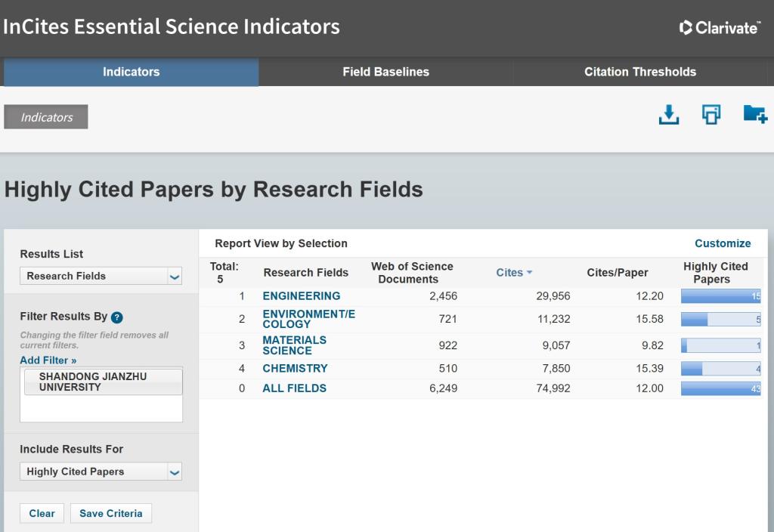Open the Filter Results By help icon
Image resolution: width=774 pixels, height=532 pixels.
pos(117,317)
